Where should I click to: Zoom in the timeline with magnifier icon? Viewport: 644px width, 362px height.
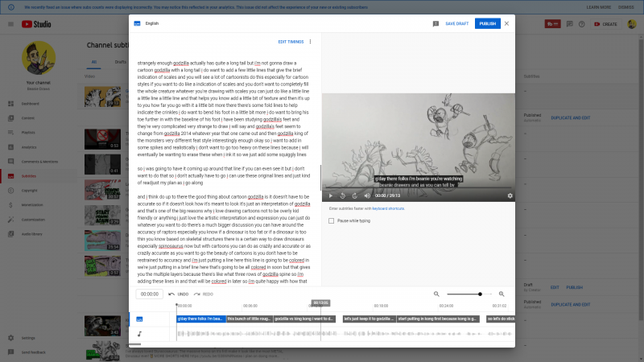click(x=502, y=294)
